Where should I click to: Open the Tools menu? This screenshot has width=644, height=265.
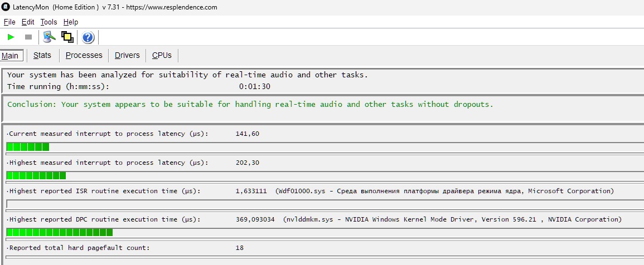pyautogui.click(x=49, y=22)
